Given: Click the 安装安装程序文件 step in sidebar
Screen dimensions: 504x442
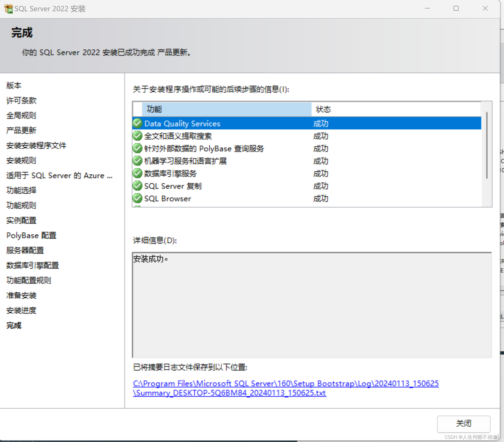Looking at the screenshot, I should click(36, 145).
